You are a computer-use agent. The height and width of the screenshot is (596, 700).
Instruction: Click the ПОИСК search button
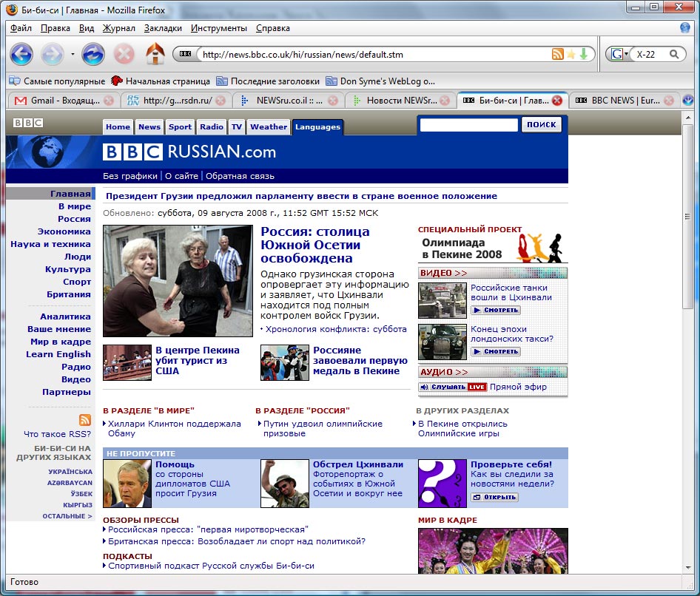pos(541,124)
